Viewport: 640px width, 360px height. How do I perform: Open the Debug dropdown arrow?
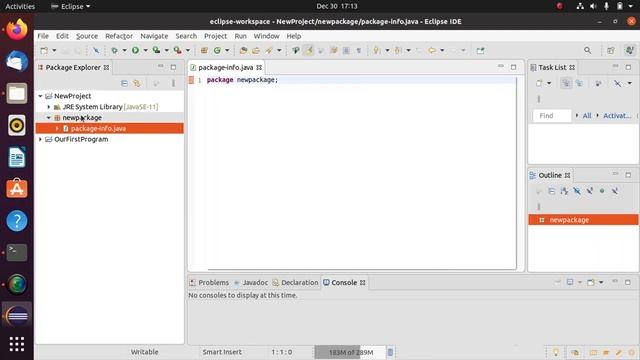(124, 51)
